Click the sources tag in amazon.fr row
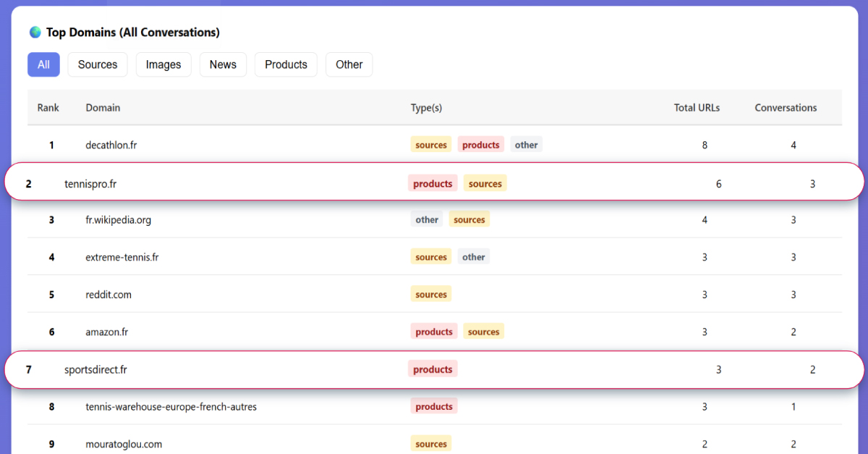The height and width of the screenshot is (454, 868). click(484, 332)
